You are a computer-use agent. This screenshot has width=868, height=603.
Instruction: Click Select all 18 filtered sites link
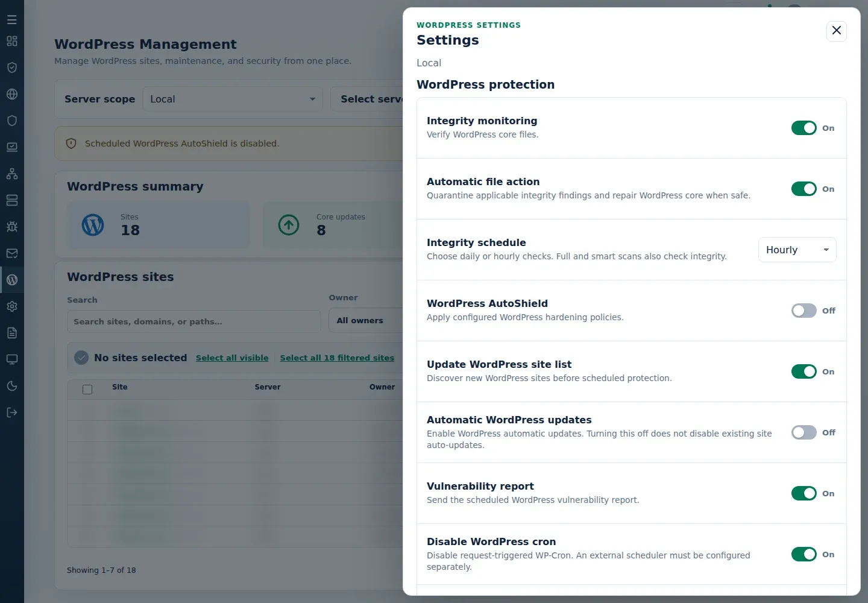[x=337, y=358]
